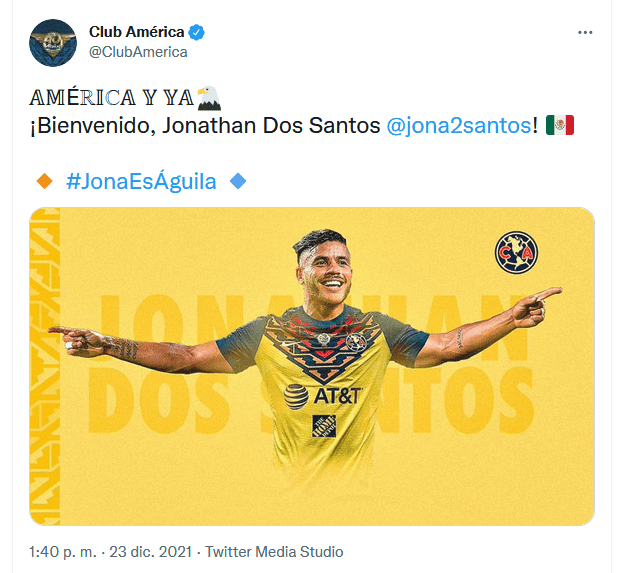Click the Club América crest in the image
625x573 pixels.
click(x=516, y=253)
